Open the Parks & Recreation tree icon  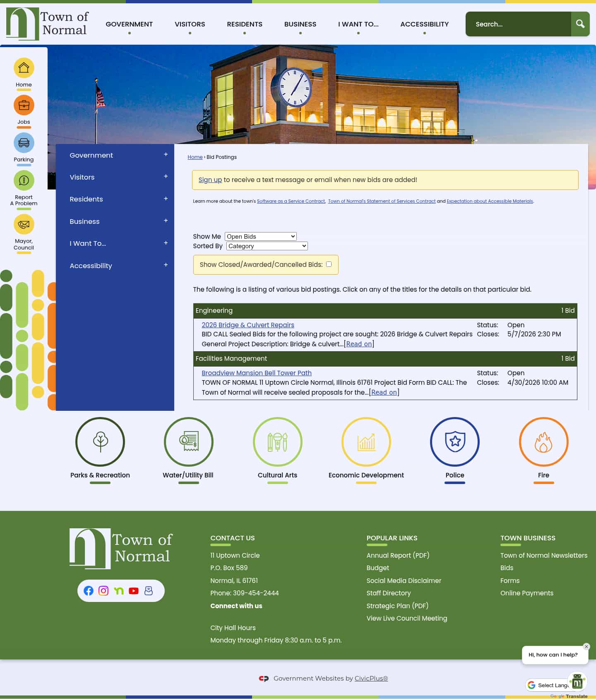pyautogui.click(x=100, y=442)
